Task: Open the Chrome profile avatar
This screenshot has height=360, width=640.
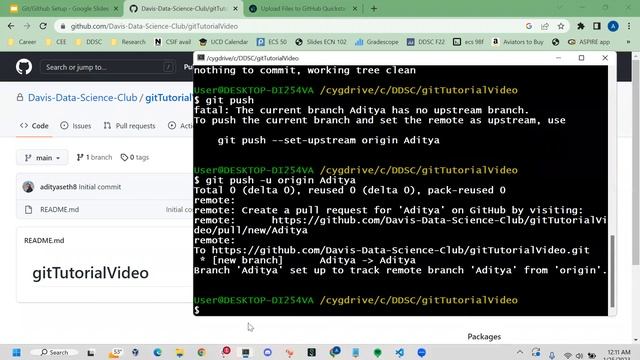Action: (613, 26)
